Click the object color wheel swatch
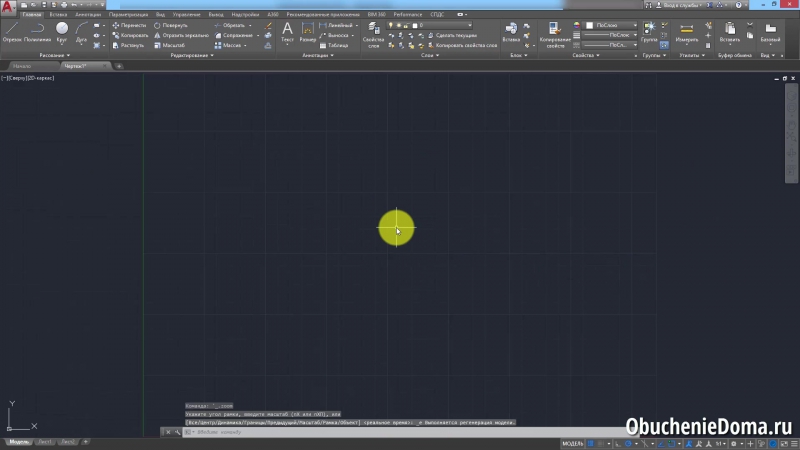This screenshot has width=800, height=450. click(x=577, y=25)
